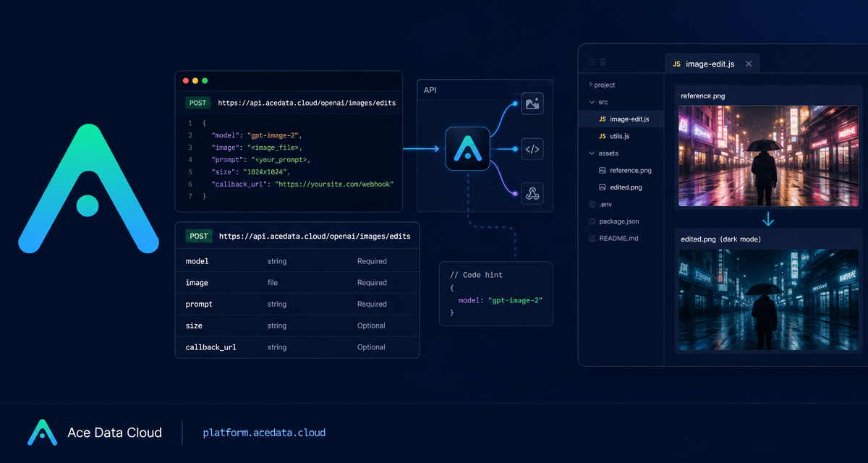This screenshot has height=463, width=868.
Task: Click "Optional" in the callback_url row
Action: point(371,347)
